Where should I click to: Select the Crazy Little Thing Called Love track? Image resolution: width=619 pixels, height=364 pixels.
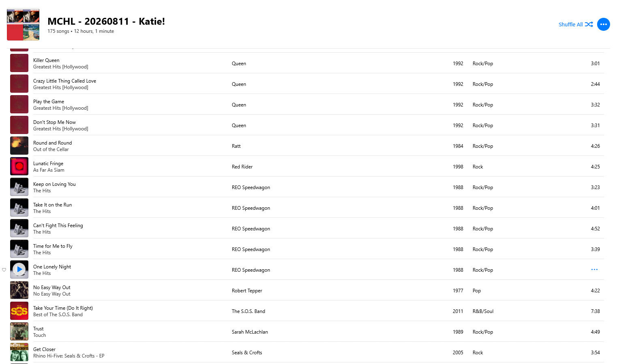[307, 84]
